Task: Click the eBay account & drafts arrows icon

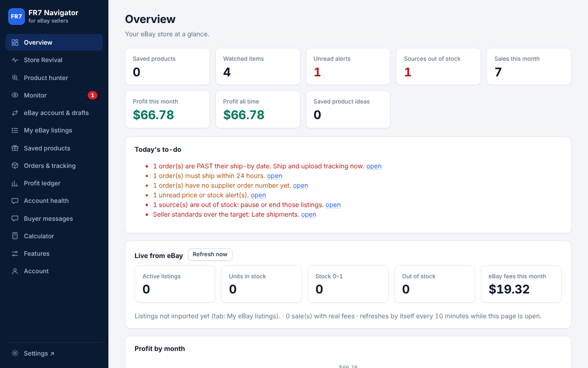Action: (x=15, y=113)
